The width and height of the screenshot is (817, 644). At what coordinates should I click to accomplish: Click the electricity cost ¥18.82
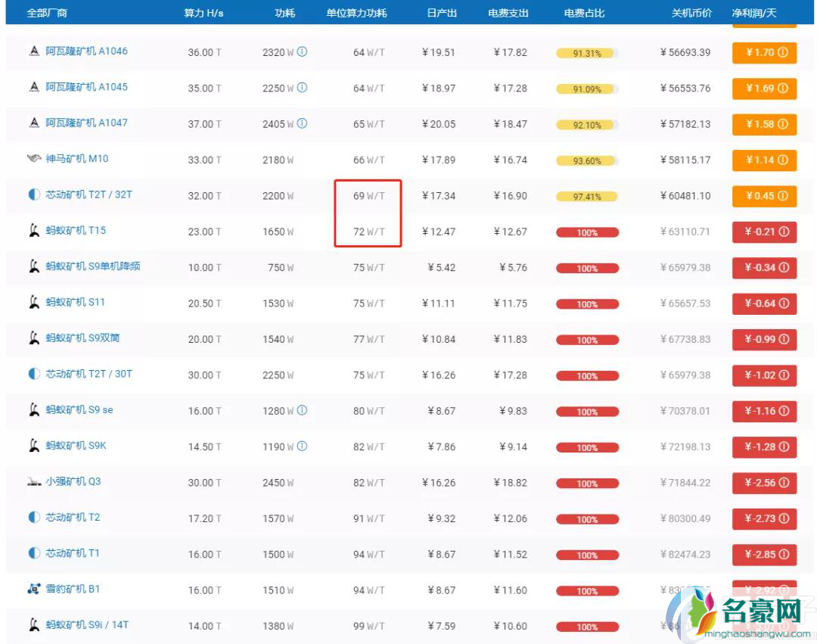click(510, 483)
